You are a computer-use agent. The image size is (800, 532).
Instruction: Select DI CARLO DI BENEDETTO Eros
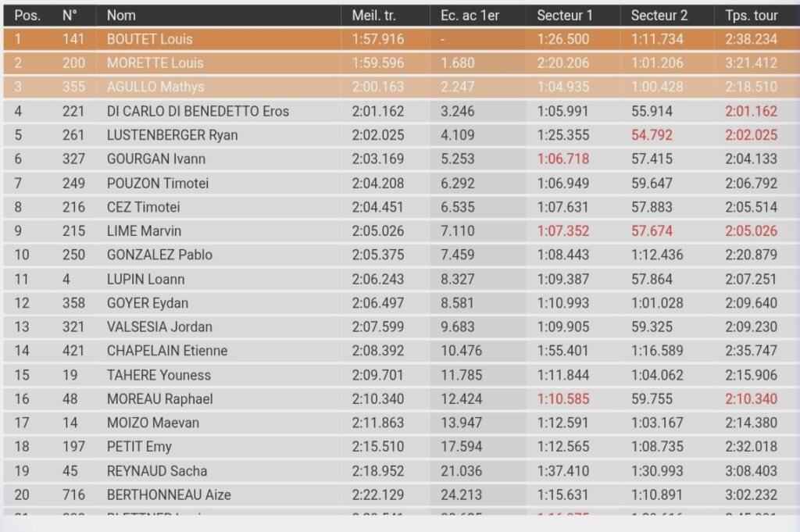pos(198,112)
